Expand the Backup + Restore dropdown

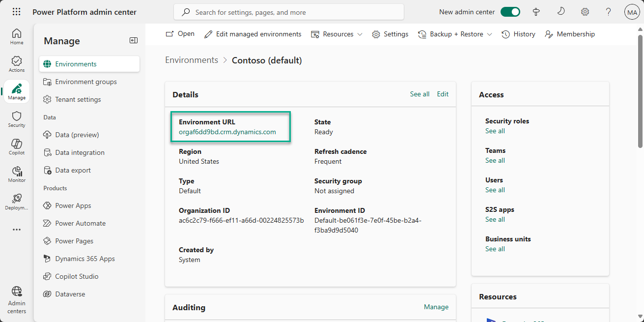click(455, 34)
